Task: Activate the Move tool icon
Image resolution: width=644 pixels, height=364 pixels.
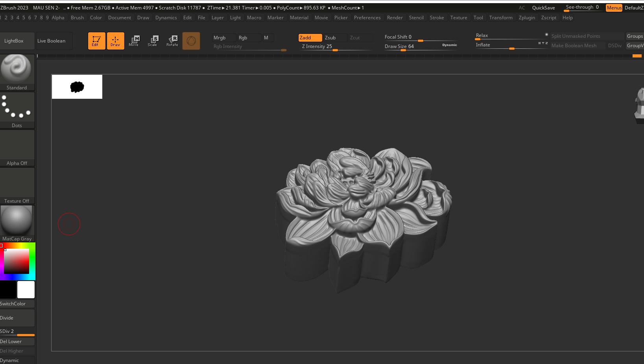Action: 134,41
